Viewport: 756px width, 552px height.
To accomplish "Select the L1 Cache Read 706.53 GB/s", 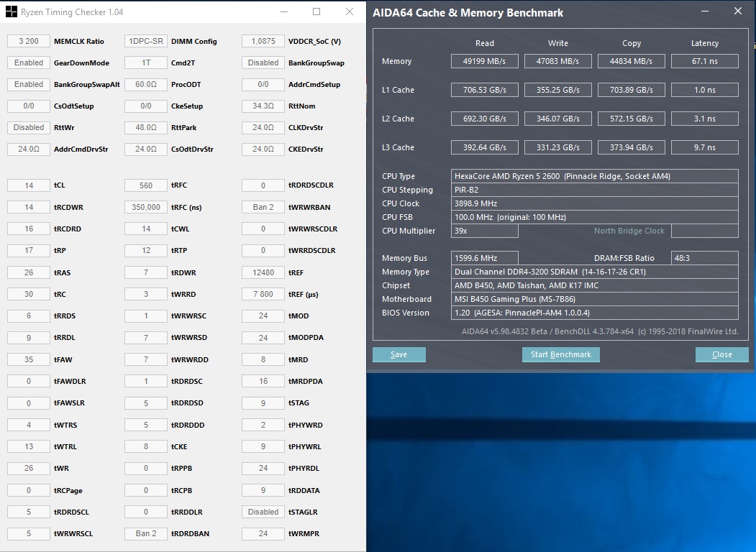I will point(485,90).
